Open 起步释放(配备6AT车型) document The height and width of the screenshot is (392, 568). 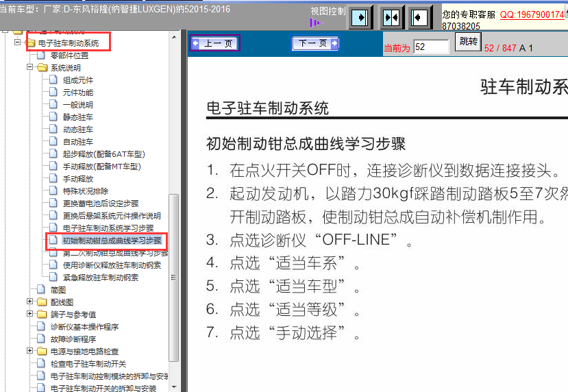click(103, 154)
